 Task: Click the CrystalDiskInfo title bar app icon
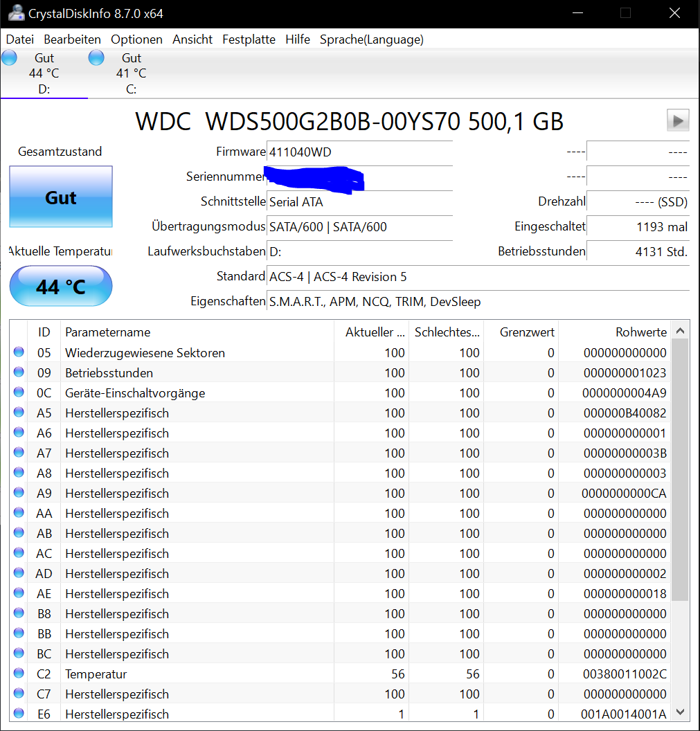point(16,13)
